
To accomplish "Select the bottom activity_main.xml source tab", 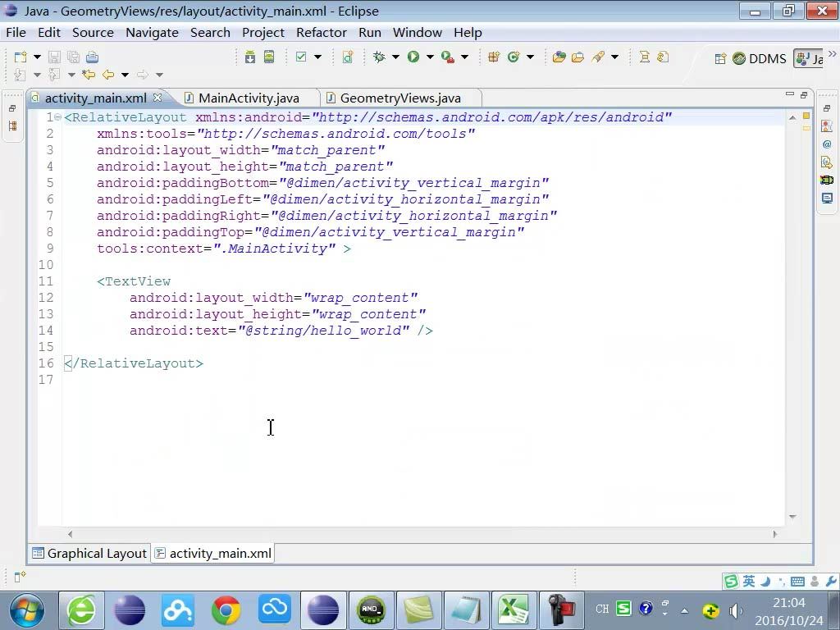I will click(x=213, y=554).
